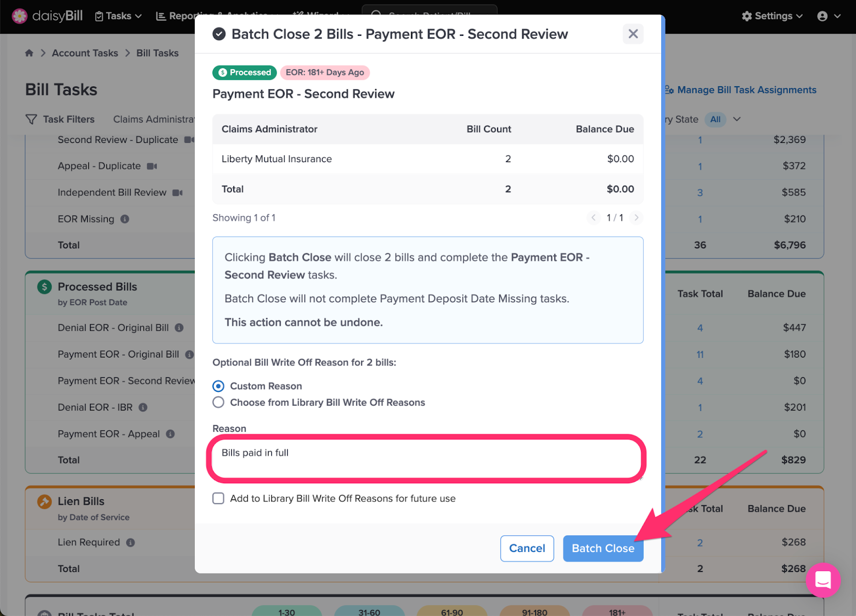Click the Task Filters funnel icon
Screen dimensions: 856x616
(32, 119)
